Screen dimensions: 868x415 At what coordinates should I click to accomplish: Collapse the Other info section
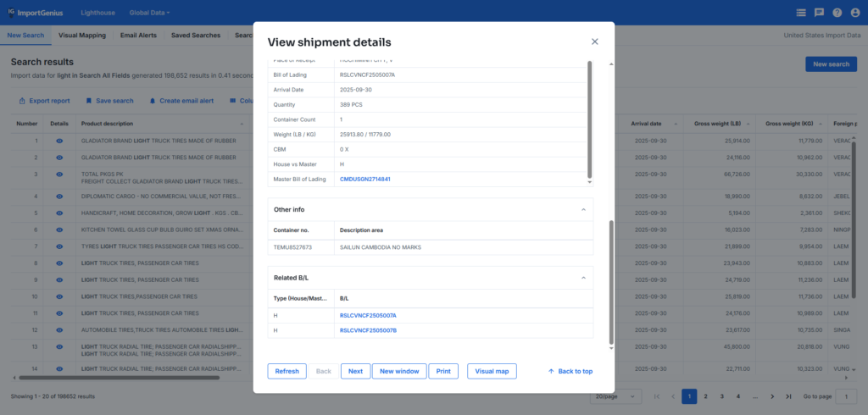tap(582, 209)
